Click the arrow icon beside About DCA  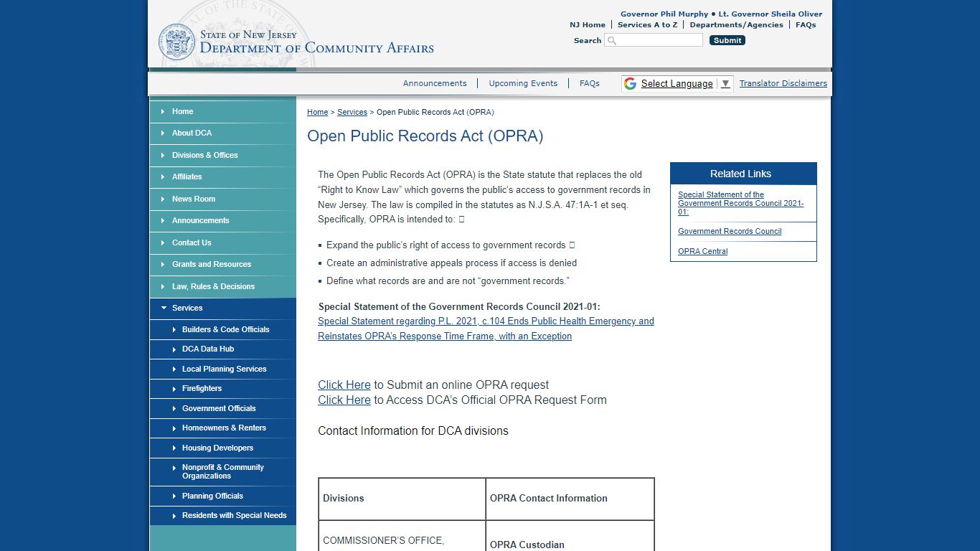point(163,133)
